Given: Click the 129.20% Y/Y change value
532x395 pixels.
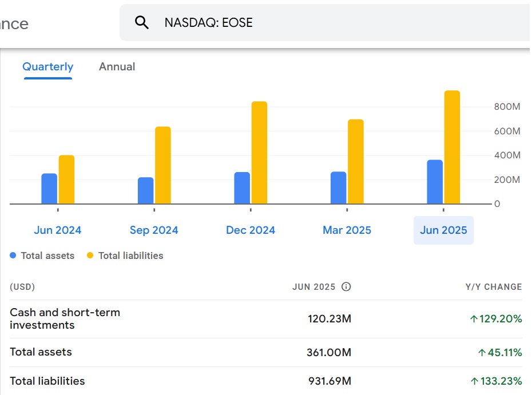Looking at the screenshot, I should (x=496, y=319).
